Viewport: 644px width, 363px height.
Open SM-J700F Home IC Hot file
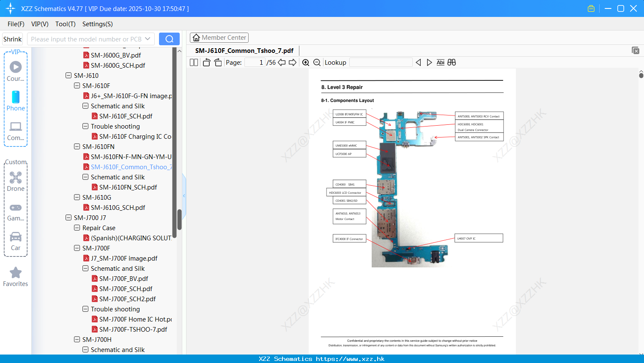point(132,319)
